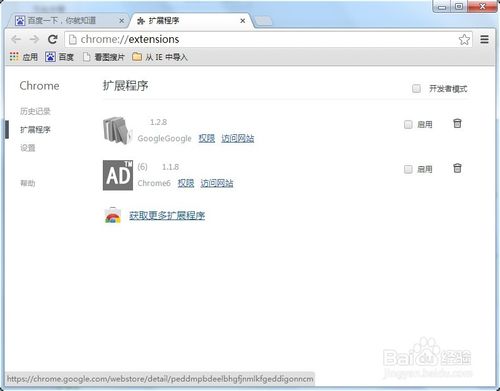This screenshot has width=500, height=391.
Task: Enable the AD extension 1.1.8 checkbox
Action: point(408,169)
